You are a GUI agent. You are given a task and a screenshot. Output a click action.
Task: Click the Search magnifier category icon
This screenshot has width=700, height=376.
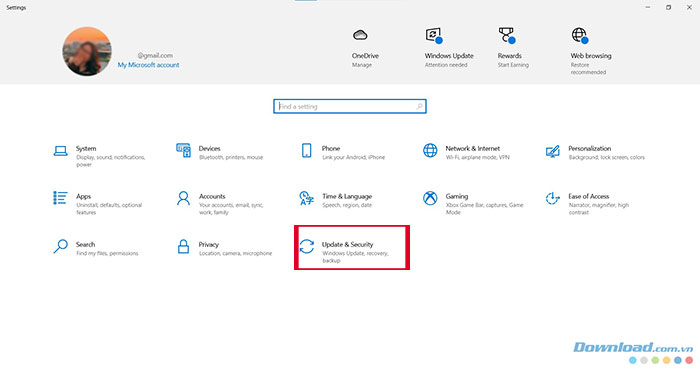[x=60, y=246]
